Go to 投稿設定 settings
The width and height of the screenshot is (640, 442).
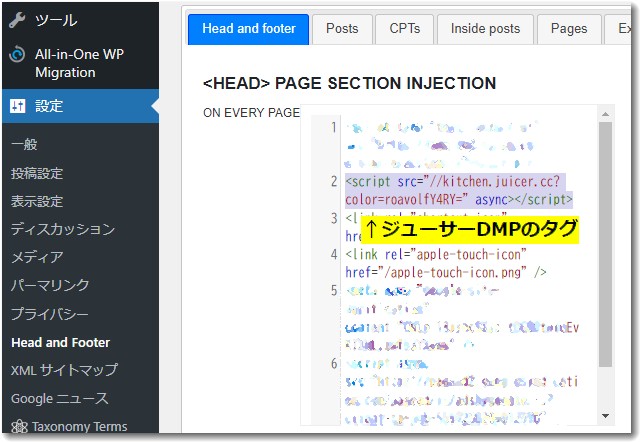coord(37,173)
